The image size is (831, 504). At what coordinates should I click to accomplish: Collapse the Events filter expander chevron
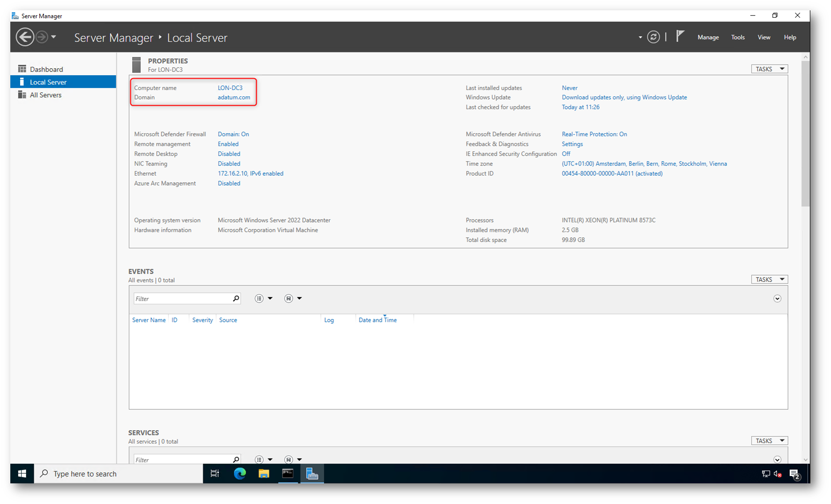pos(777,299)
